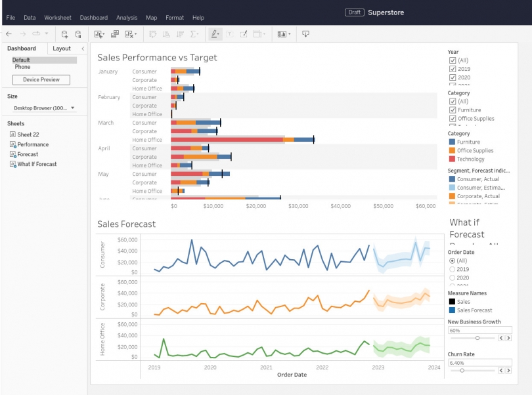Screen dimensions: 532x395
Task: Collapse the Dashboard pane with the chevron
Action: click(x=83, y=48)
